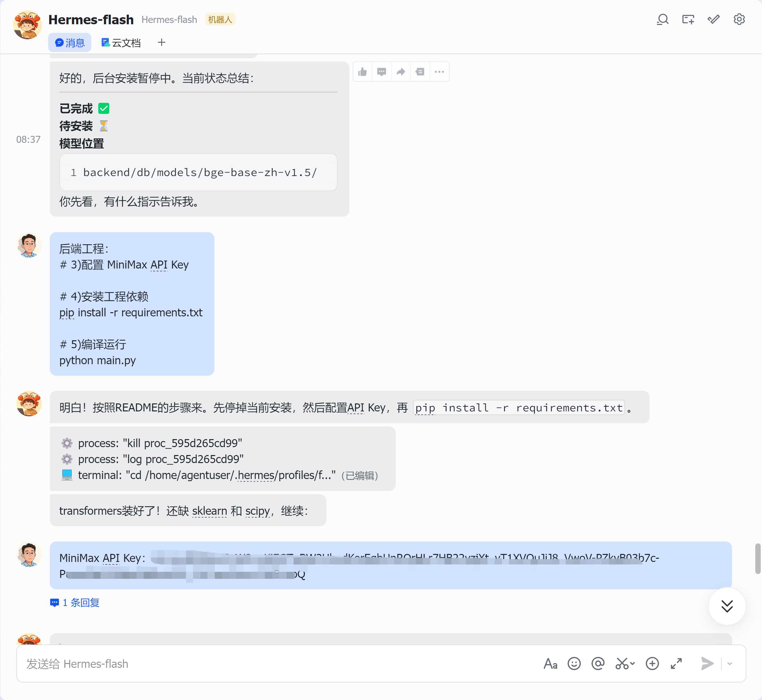Open chat settings gear icon

pos(739,19)
